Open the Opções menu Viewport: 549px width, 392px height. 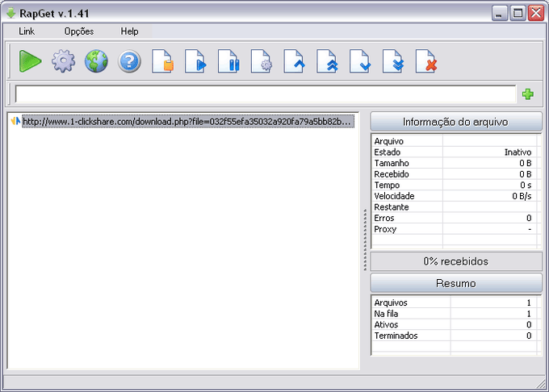click(x=79, y=31)
